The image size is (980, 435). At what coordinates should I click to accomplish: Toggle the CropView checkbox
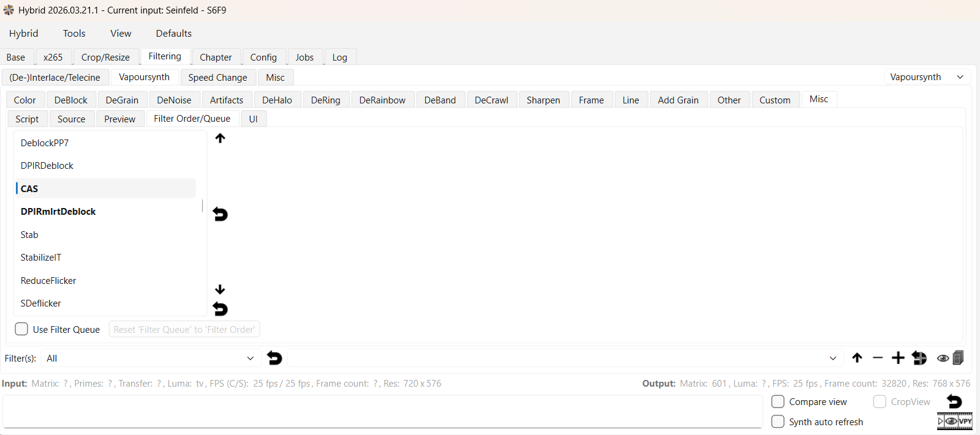point(880,401)
